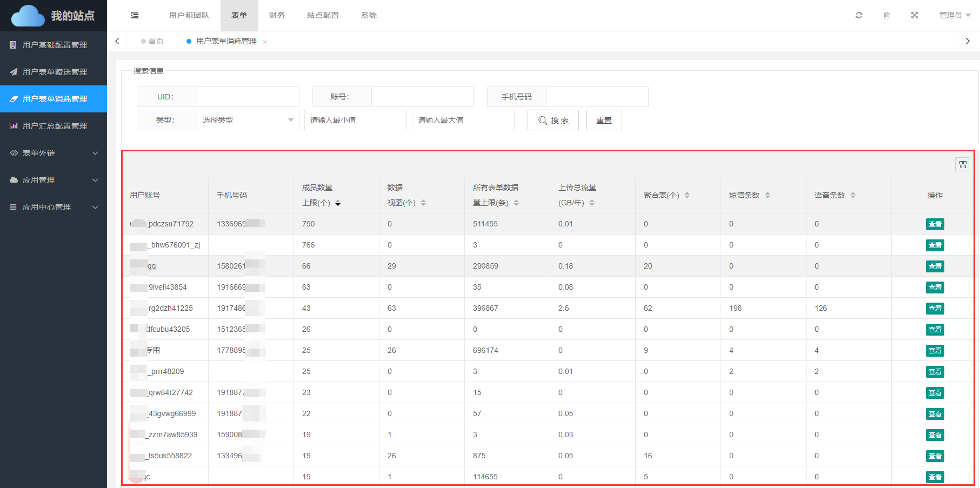
Task: Open table column filter grid icon
Action: (x=963, y=164)
